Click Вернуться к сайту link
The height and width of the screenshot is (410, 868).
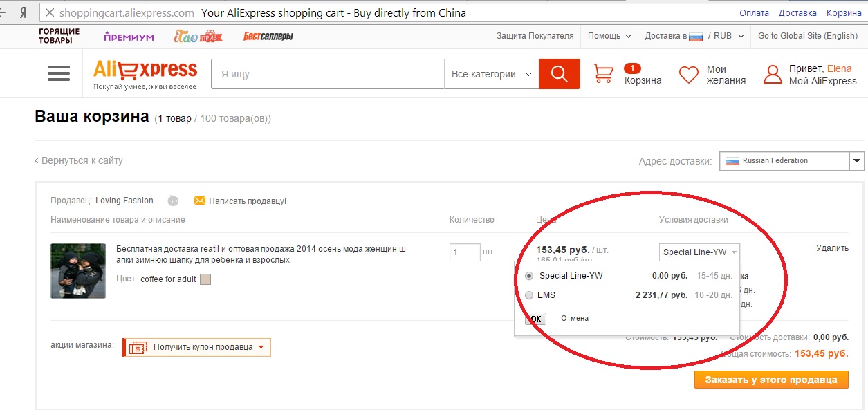[79, 160]
